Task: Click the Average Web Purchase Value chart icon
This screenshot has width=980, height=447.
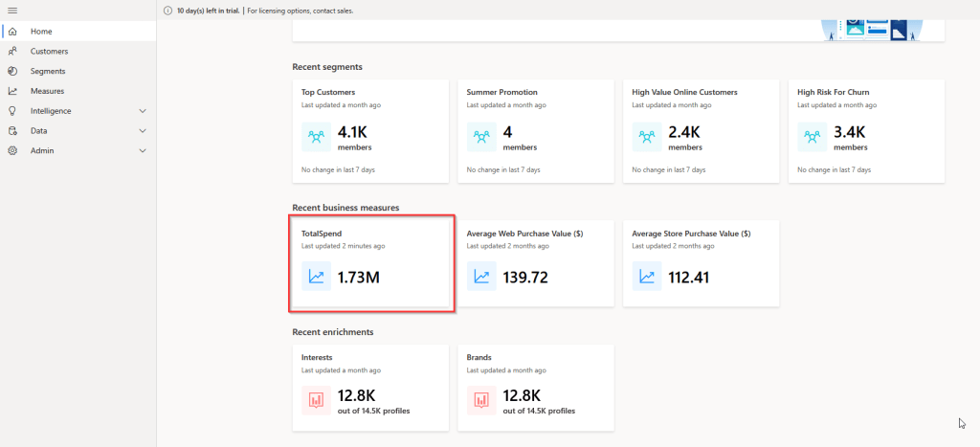Action: click(x=482, y=277)
